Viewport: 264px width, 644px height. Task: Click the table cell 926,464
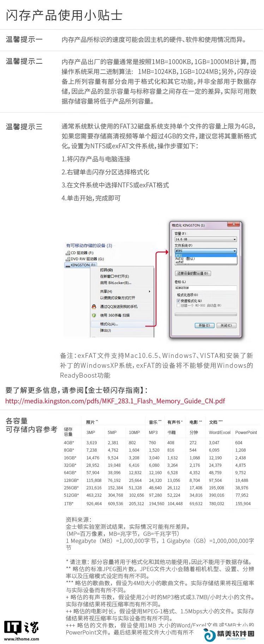coord(94,503)
